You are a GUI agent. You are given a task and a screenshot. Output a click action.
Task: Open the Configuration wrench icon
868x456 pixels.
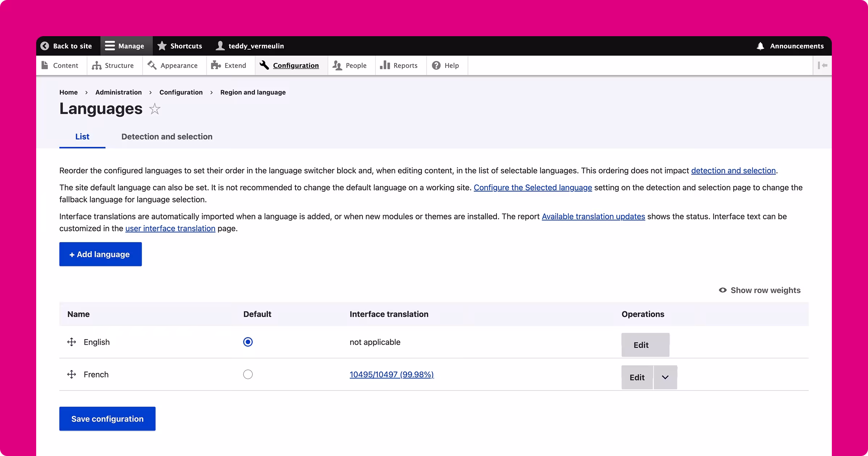pyautogui.click(x=264, y=66)
